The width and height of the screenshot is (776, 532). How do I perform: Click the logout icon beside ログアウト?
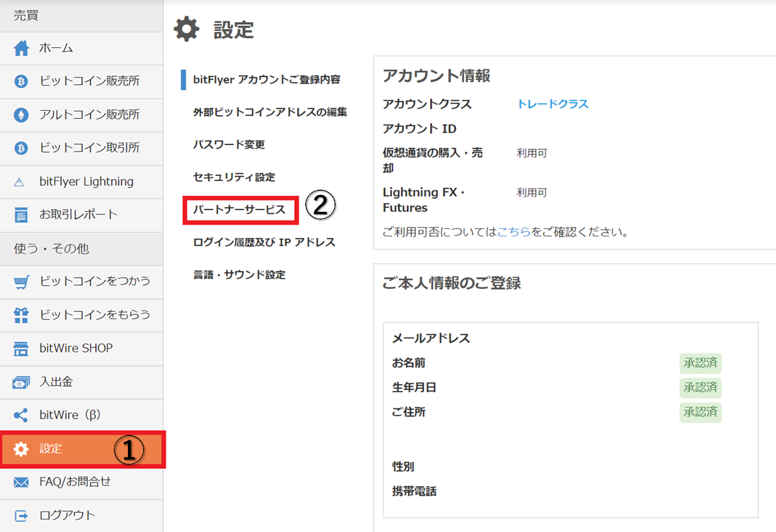21,516
